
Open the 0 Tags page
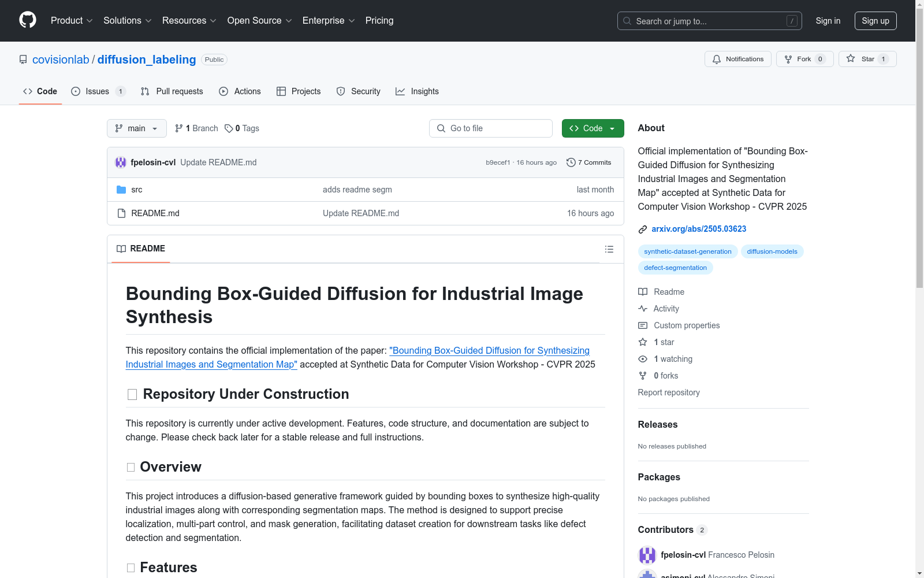coord(242,128)
